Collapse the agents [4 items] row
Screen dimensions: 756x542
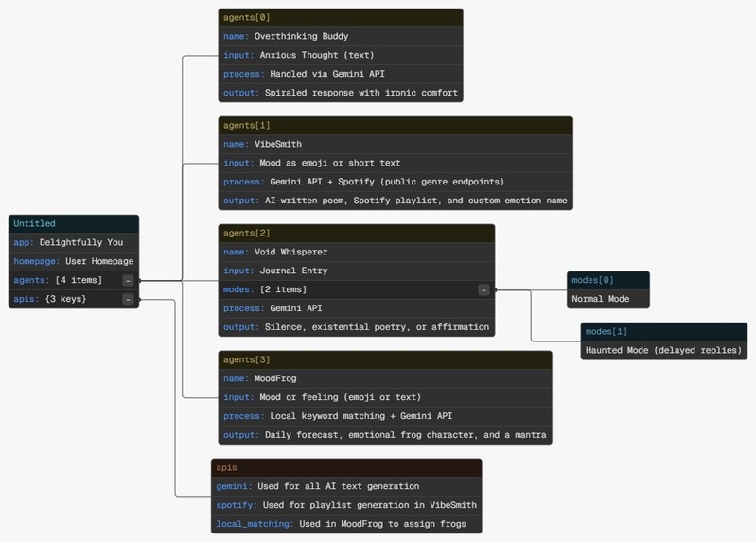point(128,280)
